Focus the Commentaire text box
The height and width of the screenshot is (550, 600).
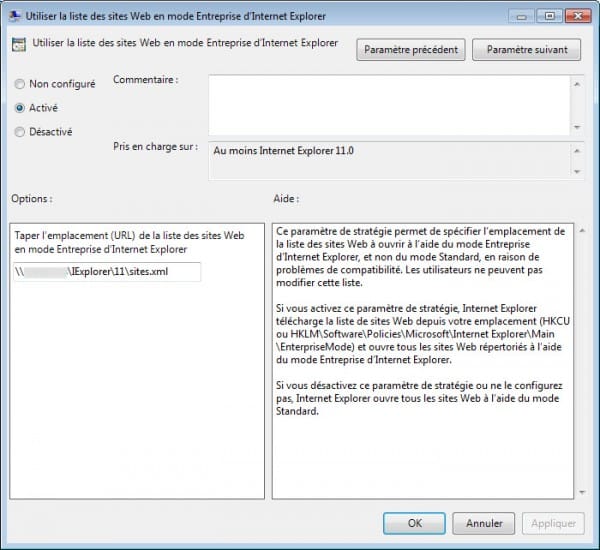pos(388,104)
